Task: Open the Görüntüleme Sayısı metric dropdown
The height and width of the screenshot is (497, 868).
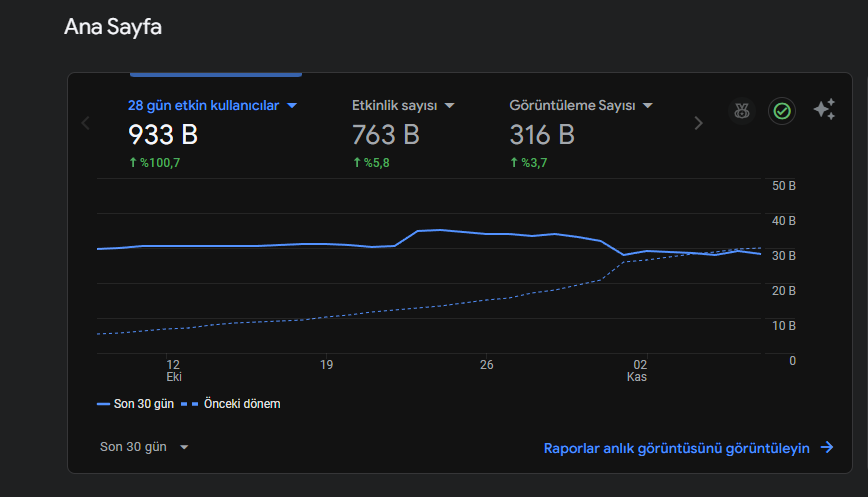Action: tap(648, 106)
